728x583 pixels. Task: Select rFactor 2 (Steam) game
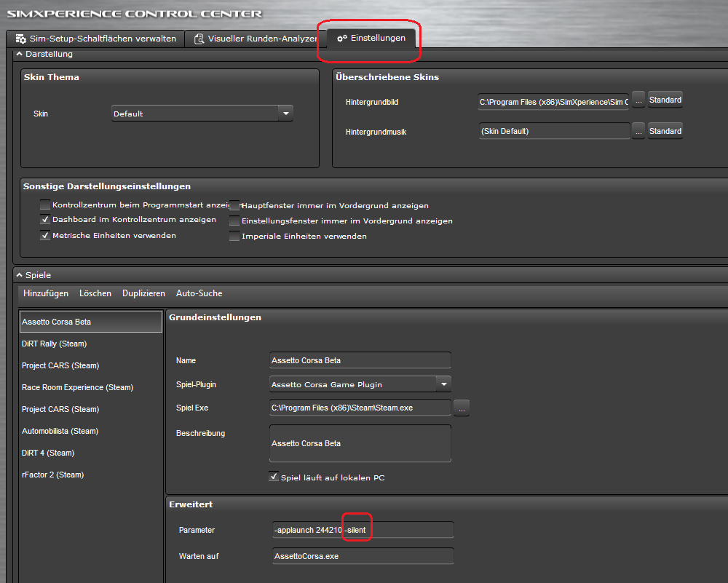91,475
